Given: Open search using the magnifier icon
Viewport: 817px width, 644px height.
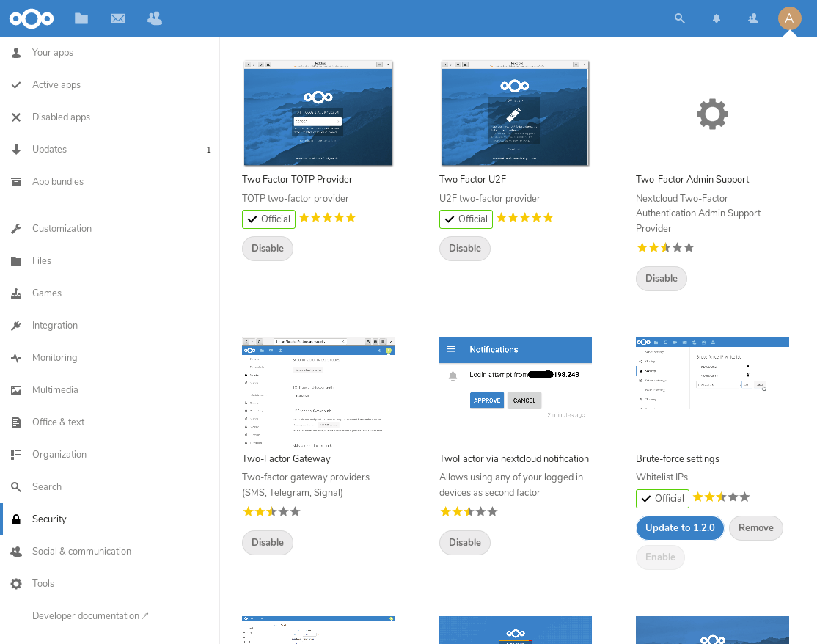Looking at the screenshot, I should [679, 18].
